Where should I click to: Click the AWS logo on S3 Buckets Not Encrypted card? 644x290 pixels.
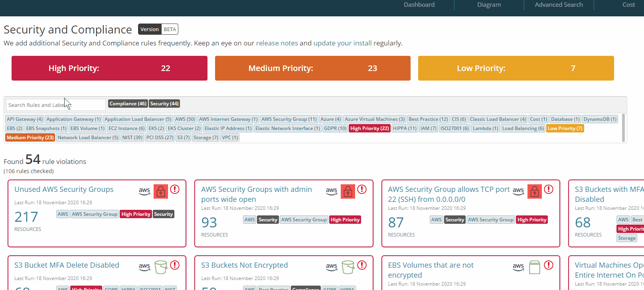(332, 267)
